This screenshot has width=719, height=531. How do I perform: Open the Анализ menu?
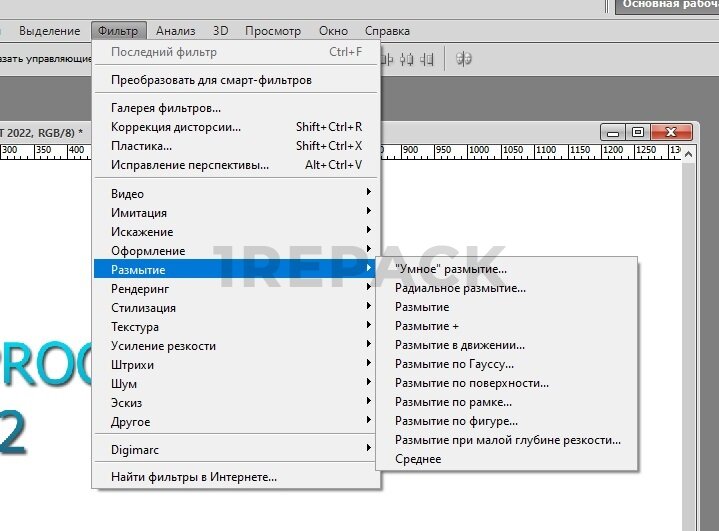pyautogui.click(x=177, y=31)
